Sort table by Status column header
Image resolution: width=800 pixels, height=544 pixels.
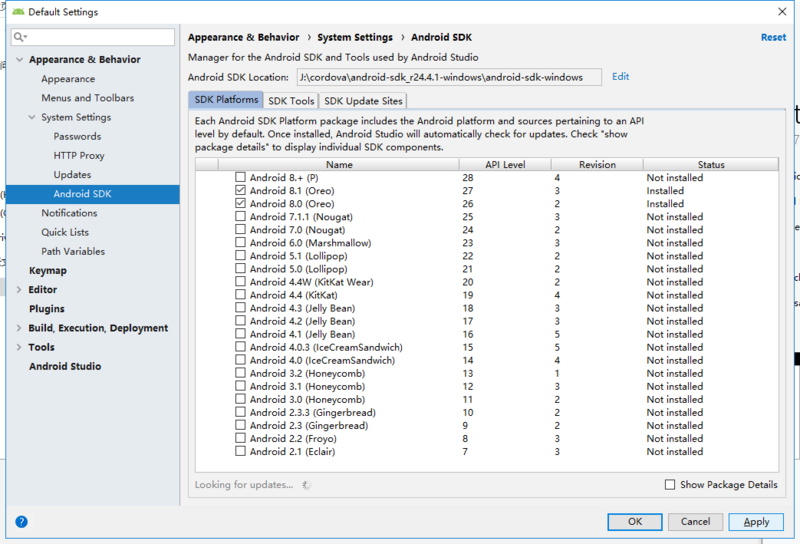pos(711,164)
